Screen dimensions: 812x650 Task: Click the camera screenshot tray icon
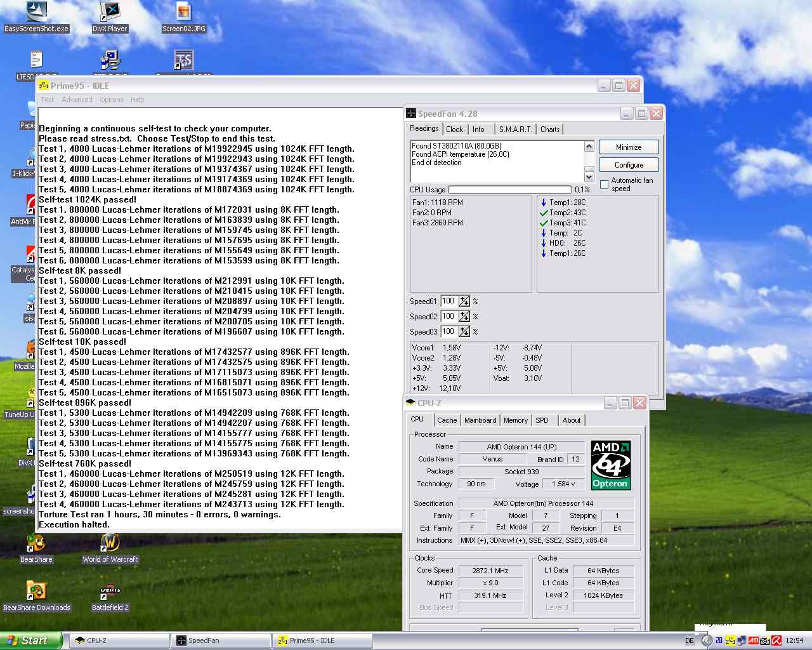765,640
